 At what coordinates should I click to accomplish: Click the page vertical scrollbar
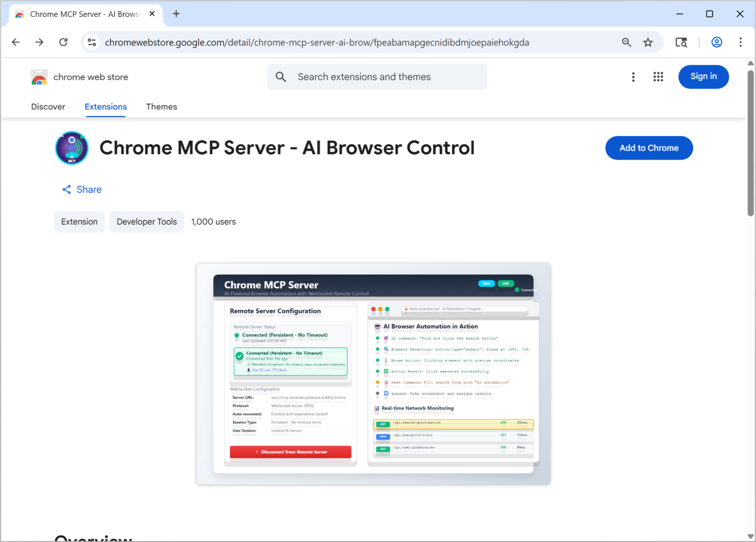pyautogui.click(x=750, y=143)
